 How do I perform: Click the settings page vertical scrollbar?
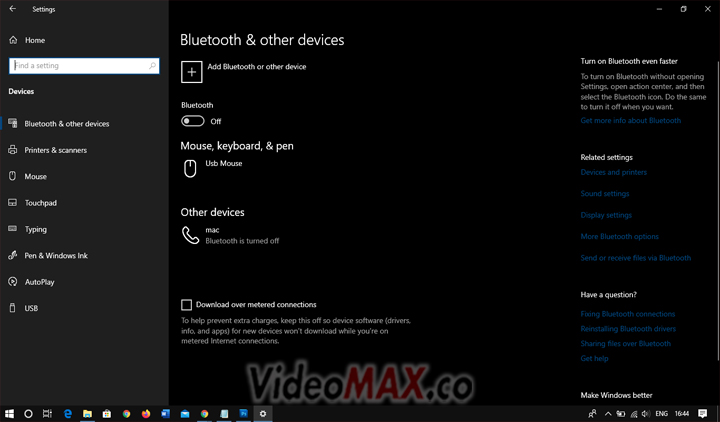point(718,211)
